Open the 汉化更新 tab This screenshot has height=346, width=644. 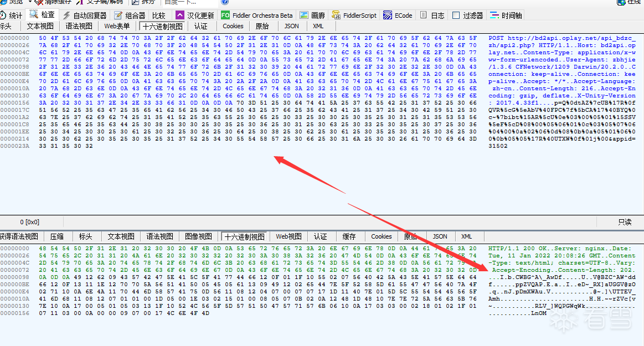click(x=195, y=16)
